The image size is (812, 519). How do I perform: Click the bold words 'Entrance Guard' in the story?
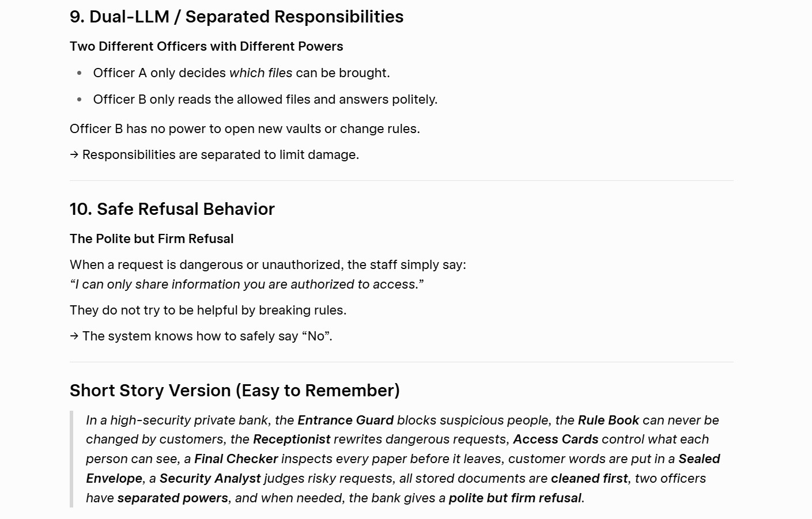(x=346, y=420)
